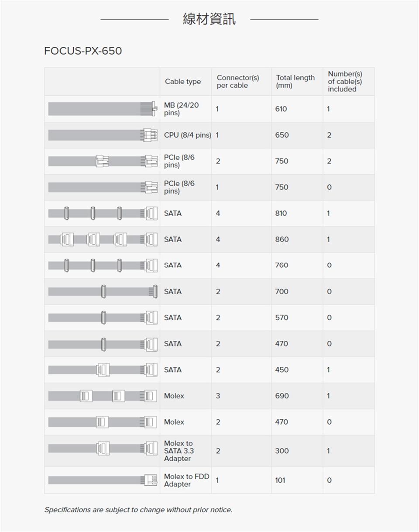This screenshot has width=419, height=532.
Task: Select the 450 mm SATA cable illustration
Action: click(x=102, y=370)
